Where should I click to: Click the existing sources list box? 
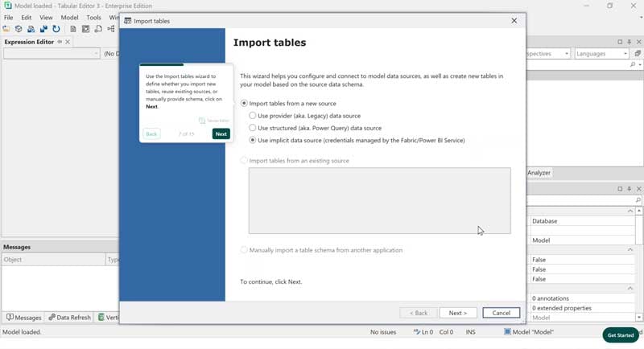click(x=379, y=200)
